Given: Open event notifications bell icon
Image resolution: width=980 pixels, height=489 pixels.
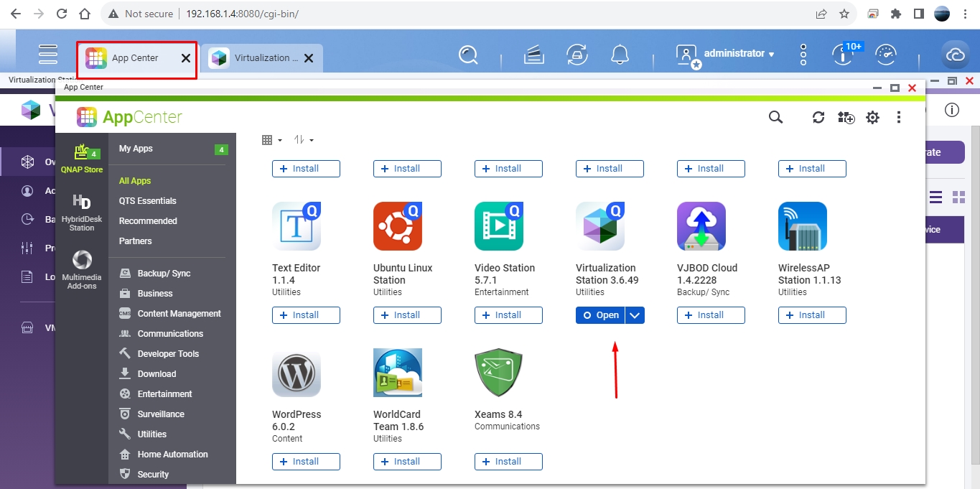Looking at the screenshot, I should 620,55.
